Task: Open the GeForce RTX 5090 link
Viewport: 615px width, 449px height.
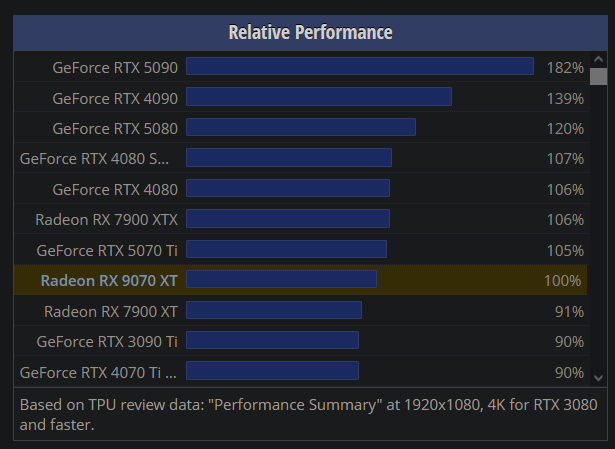Action: 115,68
